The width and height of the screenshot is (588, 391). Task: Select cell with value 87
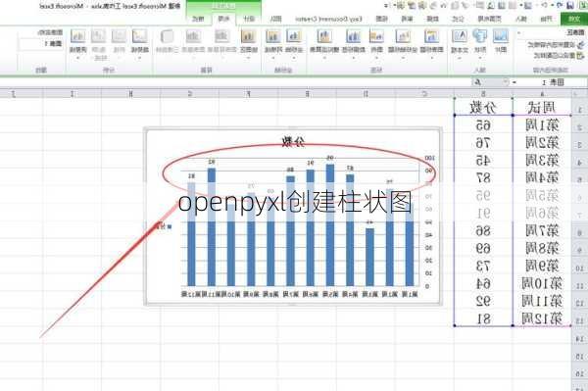(483, 177)
